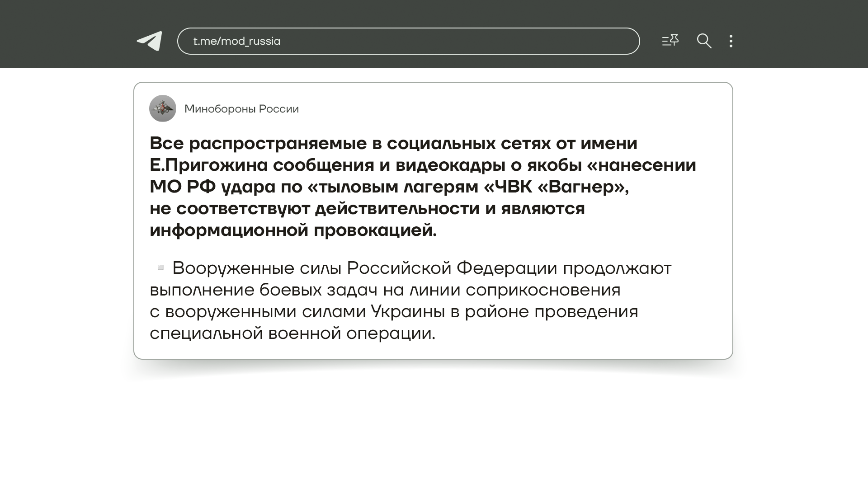Open the three-dot more options menu
Viewport: 868px width, 488px height.
click(731, 41)
